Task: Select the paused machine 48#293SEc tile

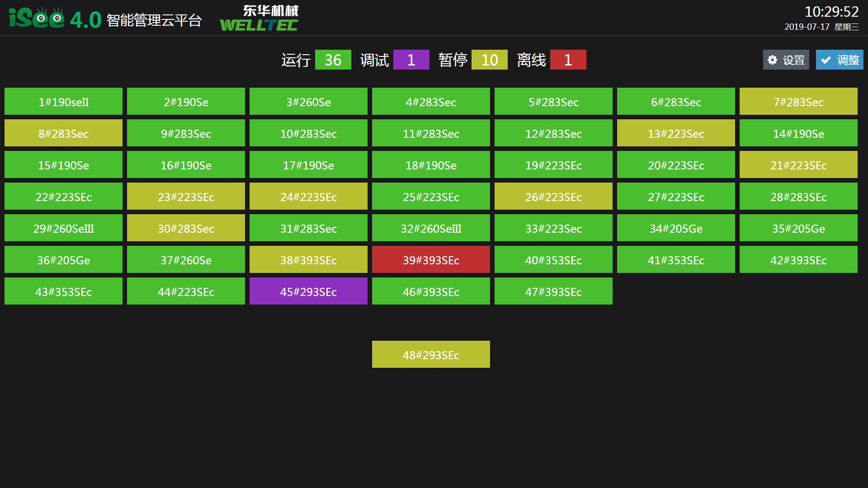Action: click(x=431, y=355)
